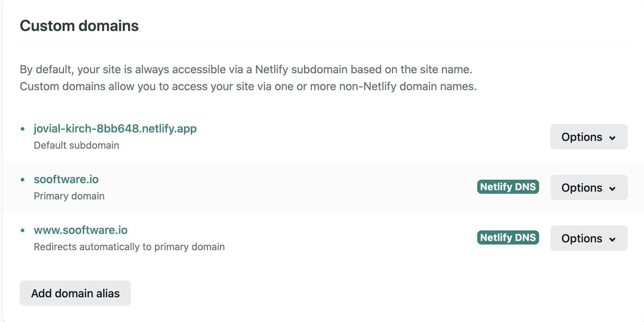Click Netlify DNS badge beside www.sooftware.io
Screen dimensions: 644x322
(508, 237)
